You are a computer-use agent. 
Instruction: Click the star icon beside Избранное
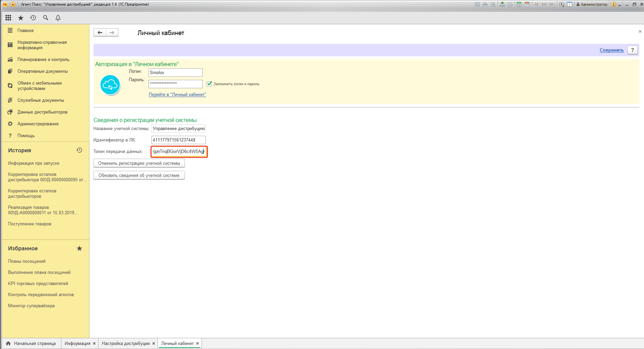point(79,248)
